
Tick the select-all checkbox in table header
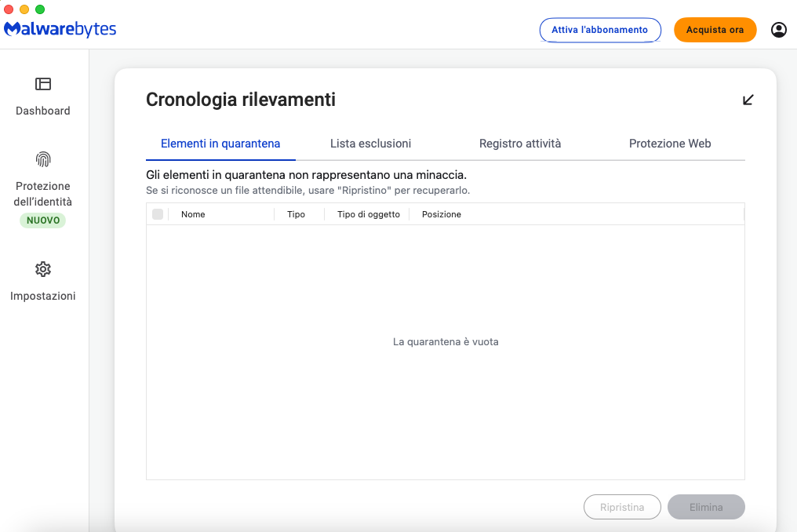pyautogui.click(x=158, y=214)
